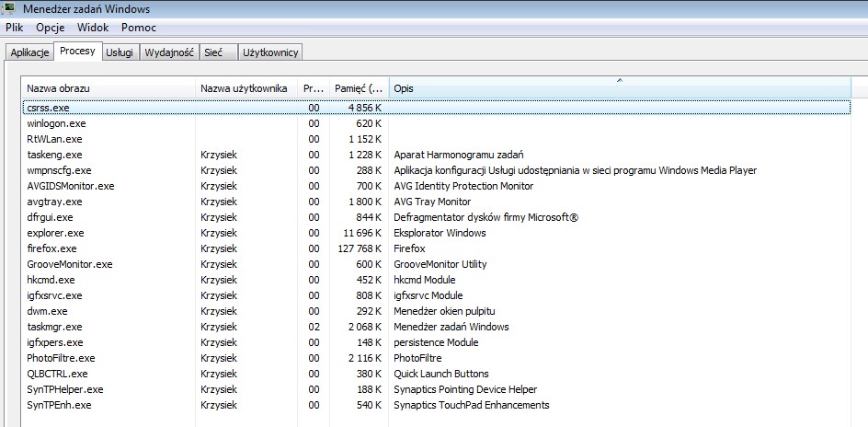The width and height of the screenshot is (868, 427).
Task: Sort by Pamięć column header
Action: click(x=360, y=88)
